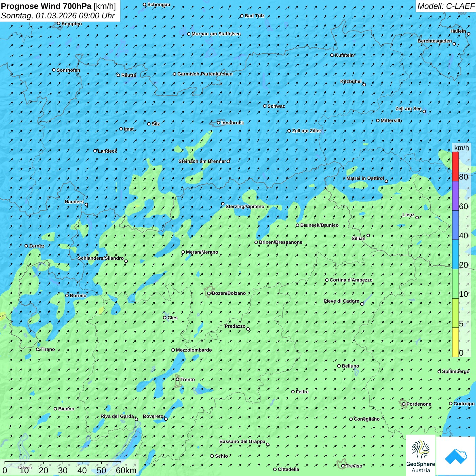Click the 'Bad Tölz' label

(254, 16)
